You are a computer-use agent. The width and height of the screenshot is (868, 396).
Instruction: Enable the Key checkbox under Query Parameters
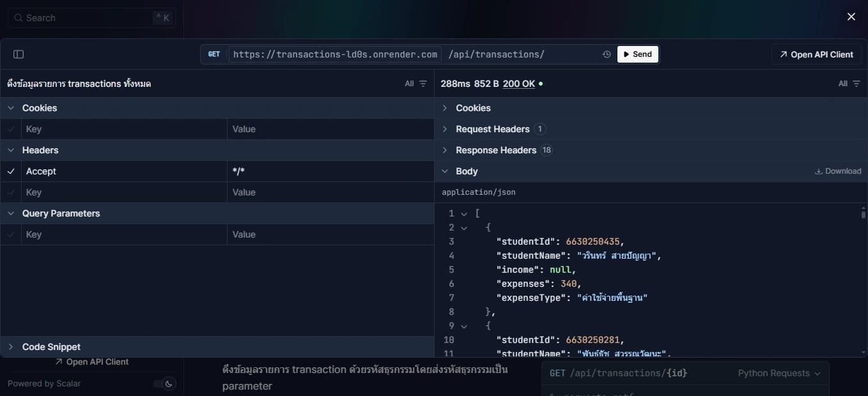coord(10,234)
